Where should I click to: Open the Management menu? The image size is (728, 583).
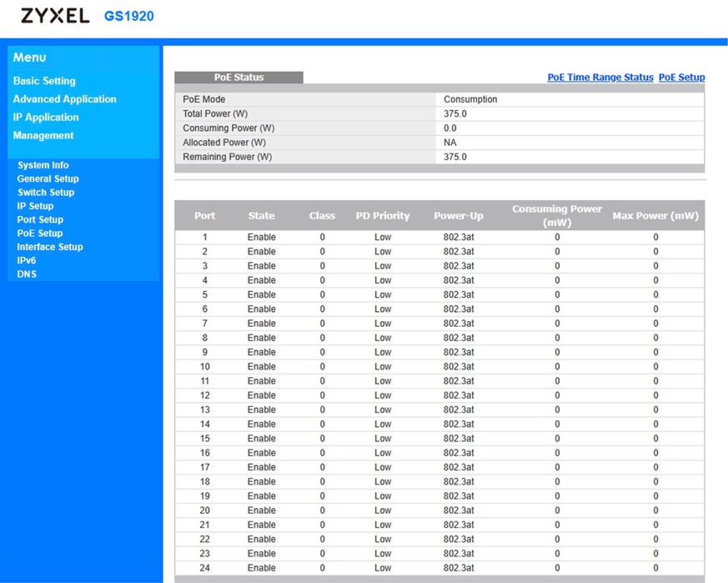[x=43, y=135]
